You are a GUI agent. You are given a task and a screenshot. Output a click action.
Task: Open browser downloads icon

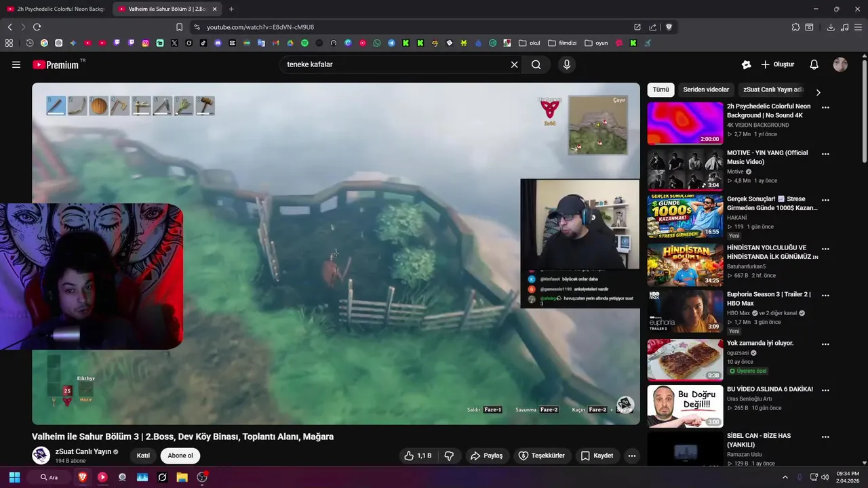(831, 27)
